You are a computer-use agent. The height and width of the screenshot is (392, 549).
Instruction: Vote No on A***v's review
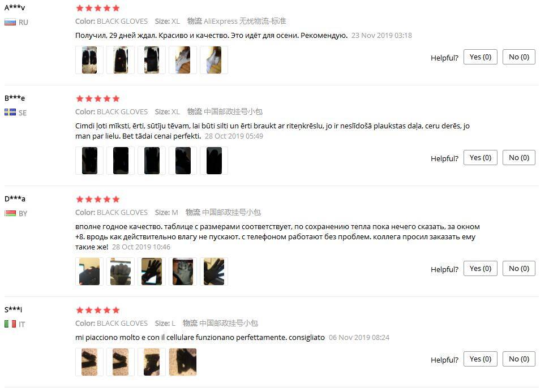coord(519,57)
